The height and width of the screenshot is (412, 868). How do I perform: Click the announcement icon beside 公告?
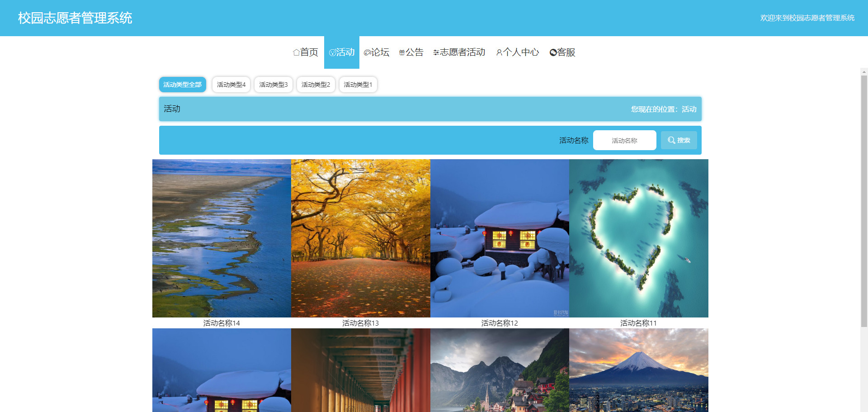coord(402,52)
